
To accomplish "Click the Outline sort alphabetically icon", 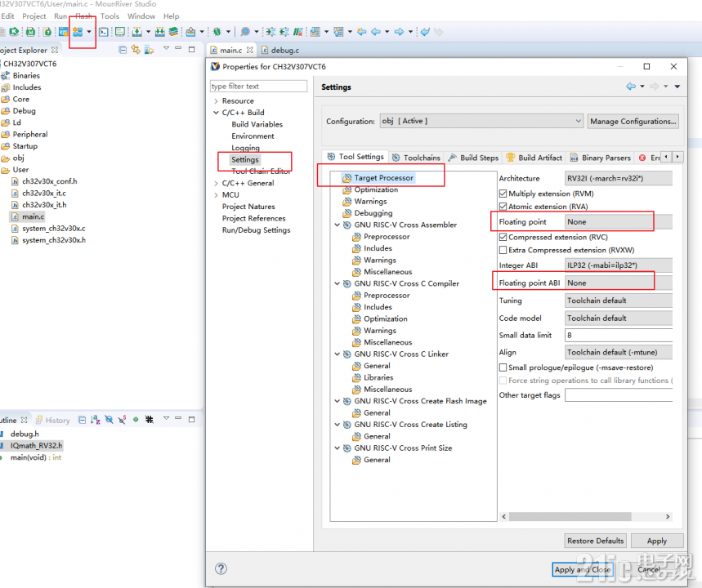I will click(x=96, y=420).
